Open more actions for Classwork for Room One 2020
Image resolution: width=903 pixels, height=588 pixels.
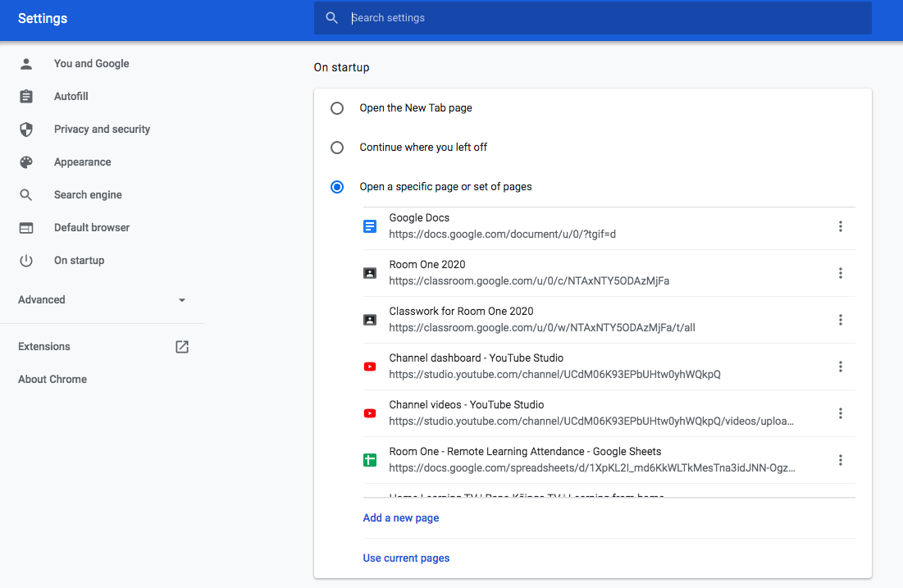[840, 320]
